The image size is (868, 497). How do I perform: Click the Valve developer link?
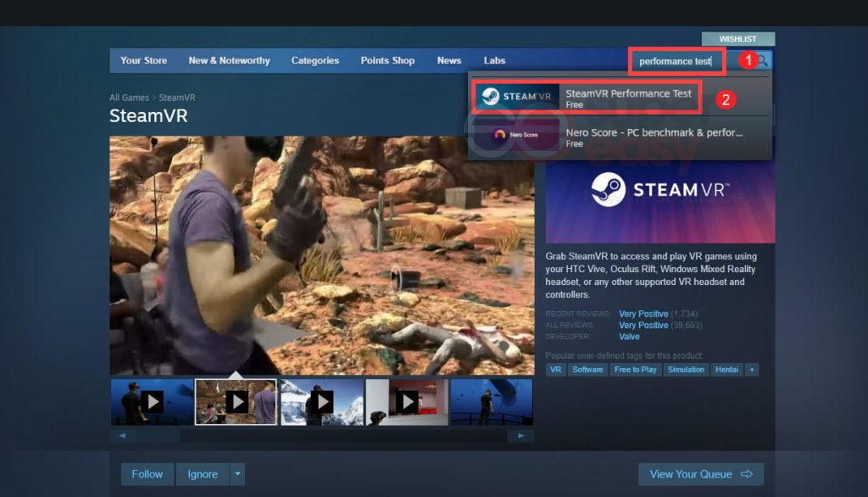(x=629, y=337)
